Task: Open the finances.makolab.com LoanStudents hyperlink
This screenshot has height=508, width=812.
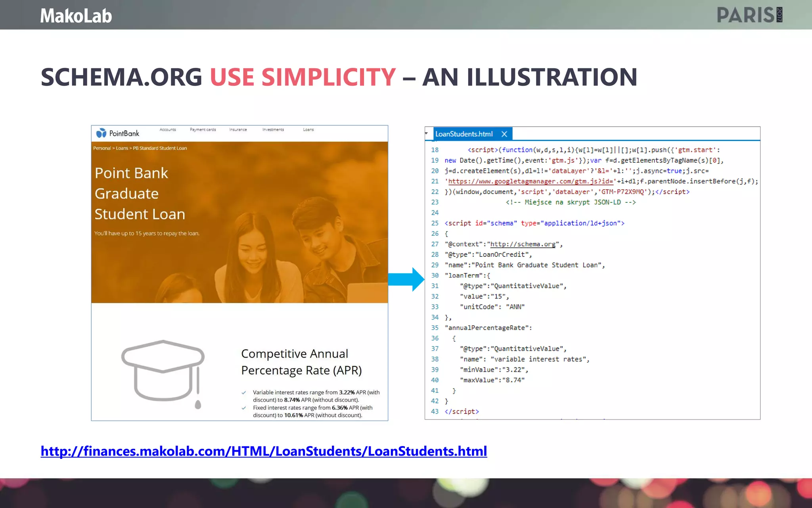Action: click(x=264, y=451)
